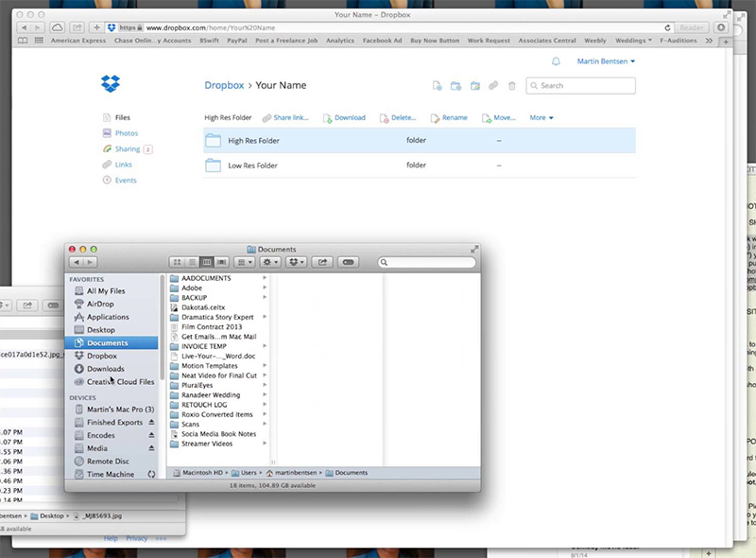Click the Download action
Viewport: 756px width, 558px height.
344,118
